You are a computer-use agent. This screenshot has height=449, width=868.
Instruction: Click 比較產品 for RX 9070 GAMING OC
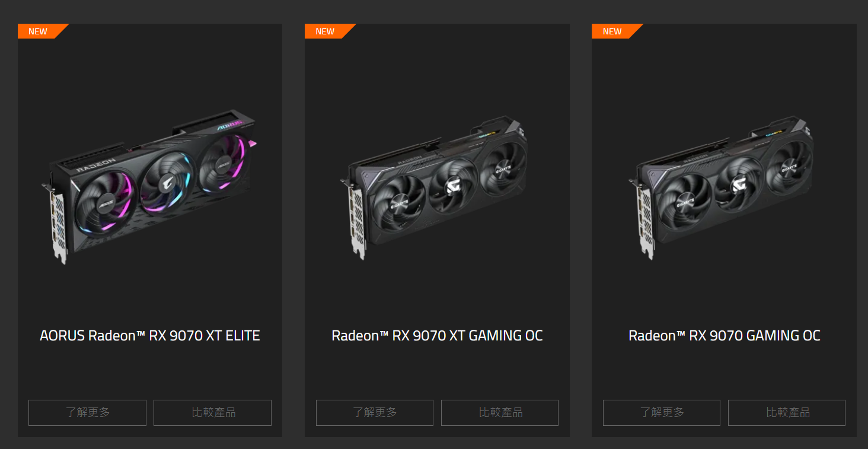tap(787, 413)
